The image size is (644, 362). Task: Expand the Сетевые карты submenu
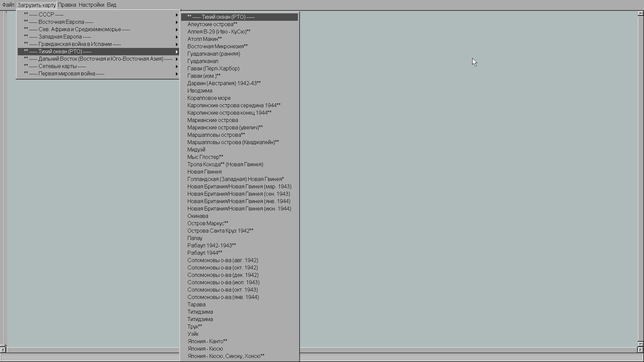coord(98,66)
